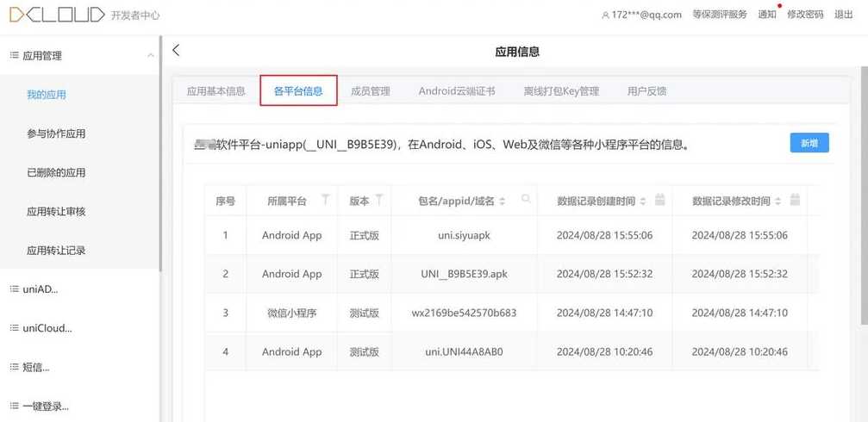The image size is (868, 422).
Task: Switch to 应用基本信息 tab
Action: tap(215, 91)
